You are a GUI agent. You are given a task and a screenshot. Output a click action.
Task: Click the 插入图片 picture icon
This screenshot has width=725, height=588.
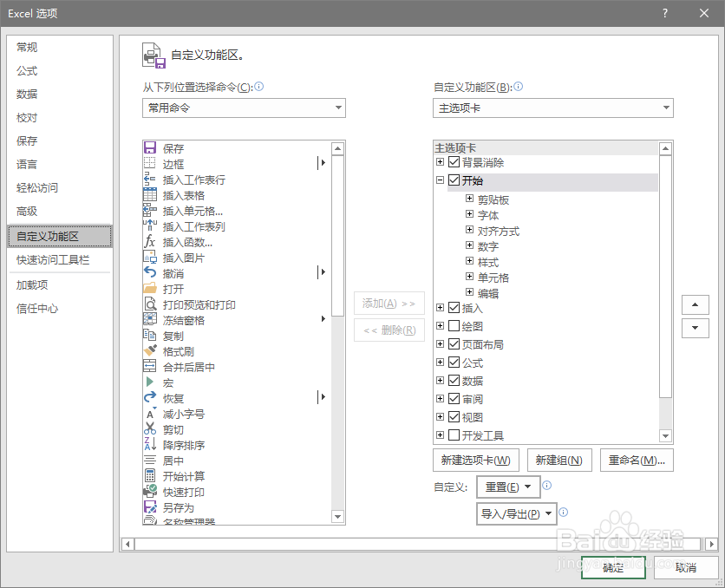tap(150, 257)
